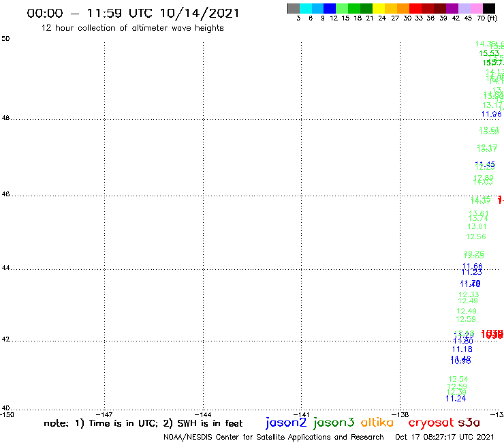Pick the orange swatch in the color bar

[x=403, y=8]
